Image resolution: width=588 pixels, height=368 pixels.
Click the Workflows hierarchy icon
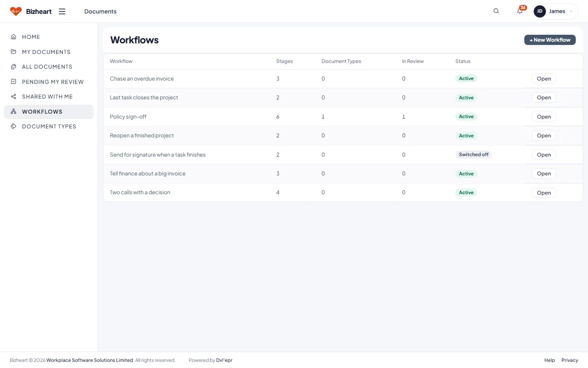coord(13,112)
